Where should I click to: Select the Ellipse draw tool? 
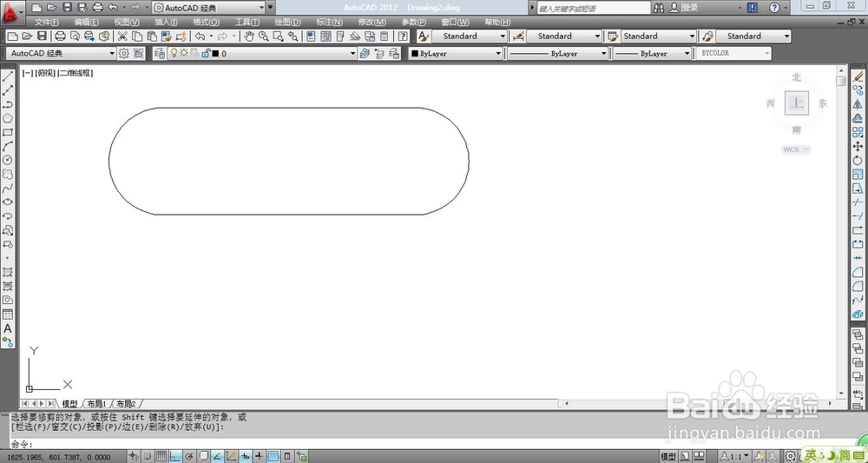click(8, 202)
